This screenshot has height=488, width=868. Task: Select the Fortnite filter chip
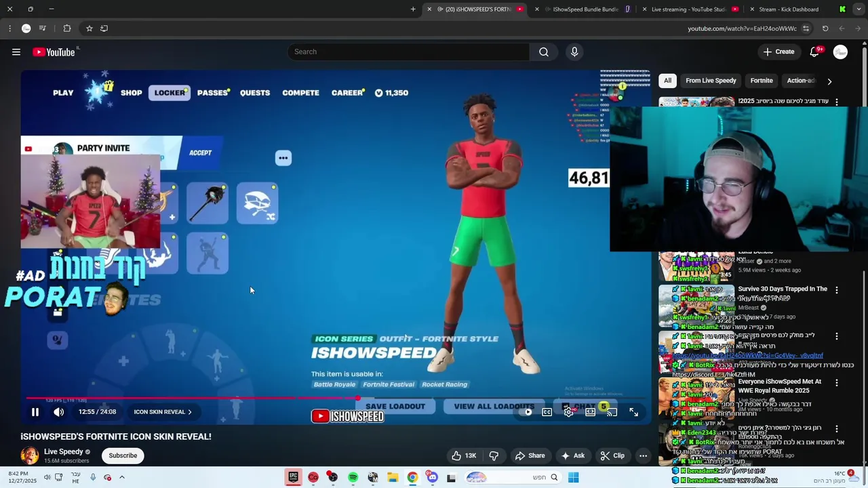762,81
